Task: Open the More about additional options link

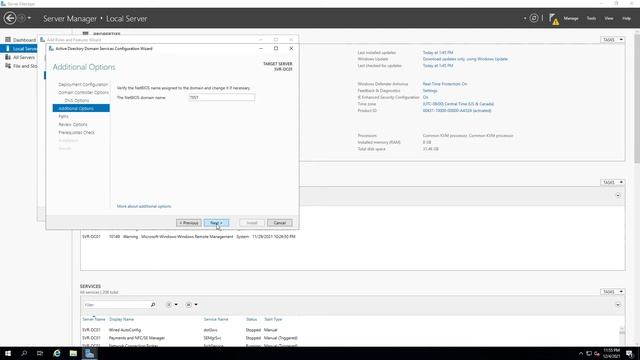Action: 144,207
